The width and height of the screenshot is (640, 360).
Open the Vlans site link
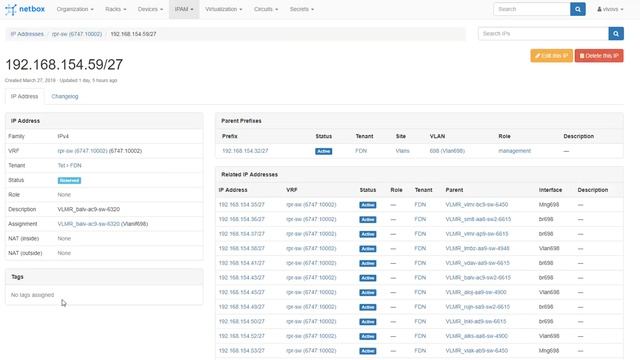click(402, 151)
